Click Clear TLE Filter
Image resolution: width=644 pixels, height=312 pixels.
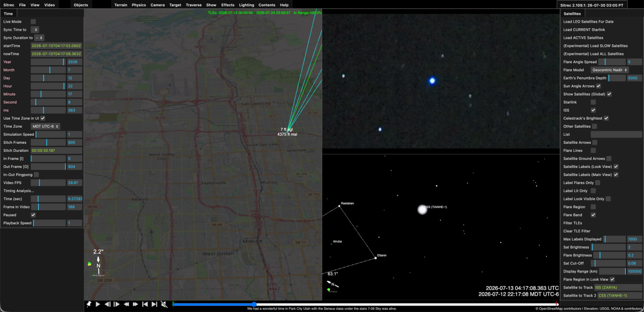(x=577, y=231)
